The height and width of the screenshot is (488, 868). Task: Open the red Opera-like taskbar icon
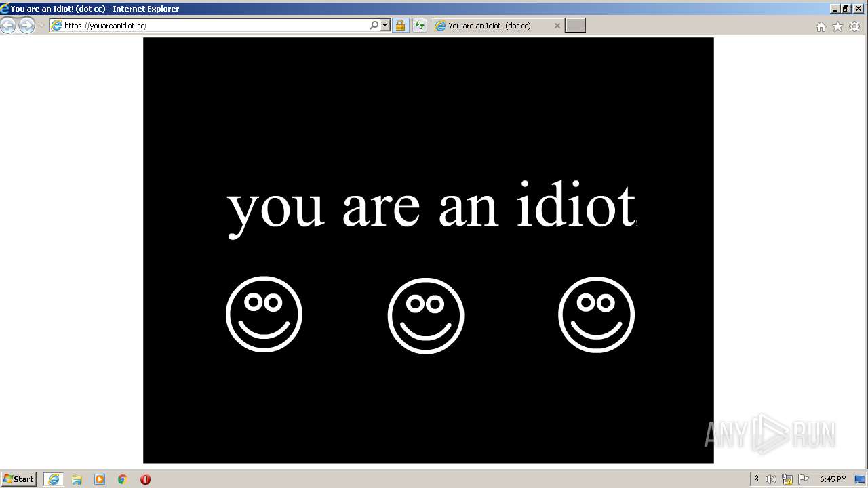(145, 479)
